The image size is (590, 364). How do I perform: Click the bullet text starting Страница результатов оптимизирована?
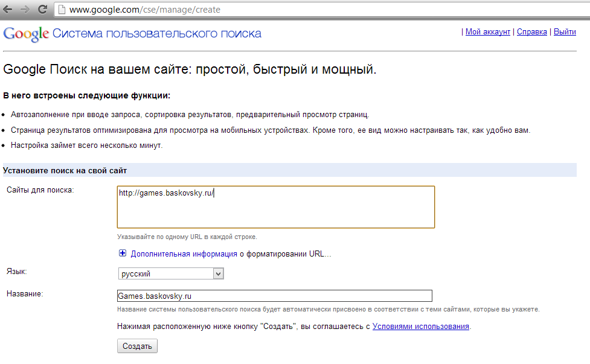tap(270, 130)
